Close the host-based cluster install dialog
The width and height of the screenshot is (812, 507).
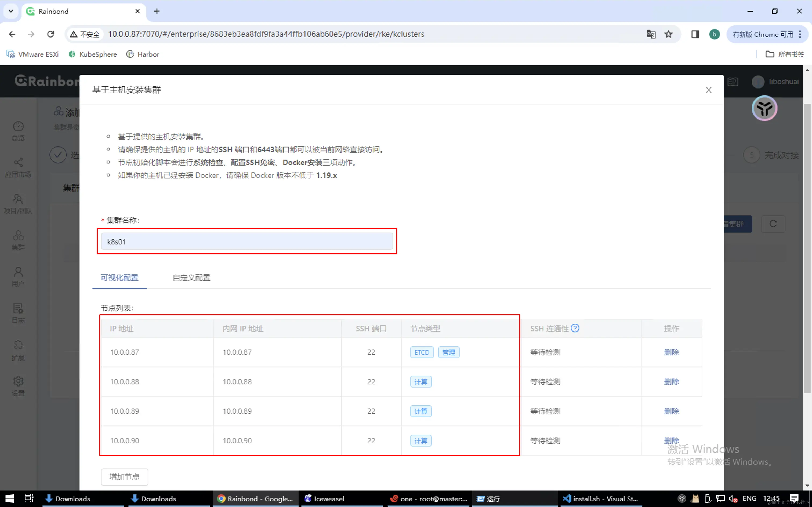708,90
